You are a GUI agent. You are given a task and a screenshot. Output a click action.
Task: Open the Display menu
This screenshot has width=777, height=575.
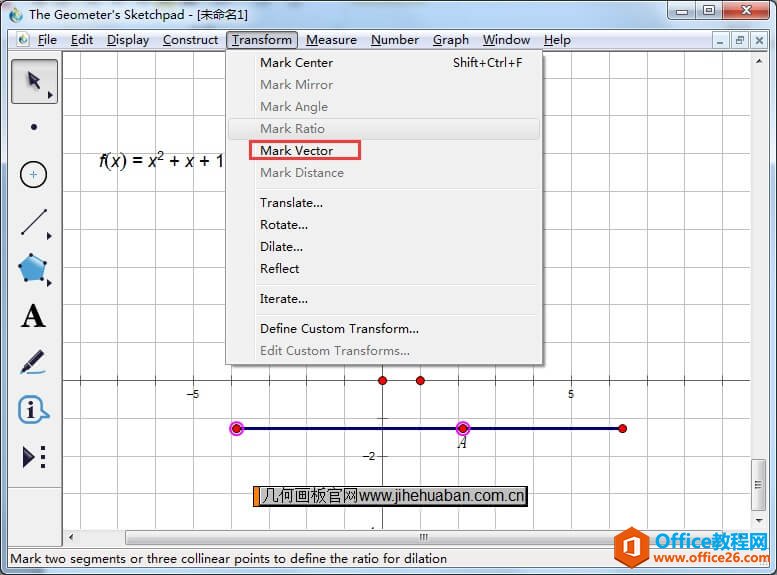pos(128,40)
